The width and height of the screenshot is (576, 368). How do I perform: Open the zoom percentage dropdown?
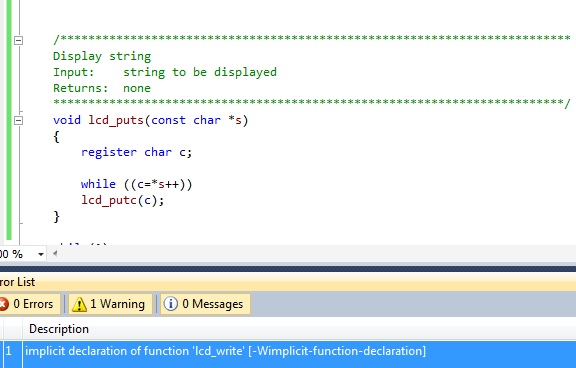tap(41, 254)
